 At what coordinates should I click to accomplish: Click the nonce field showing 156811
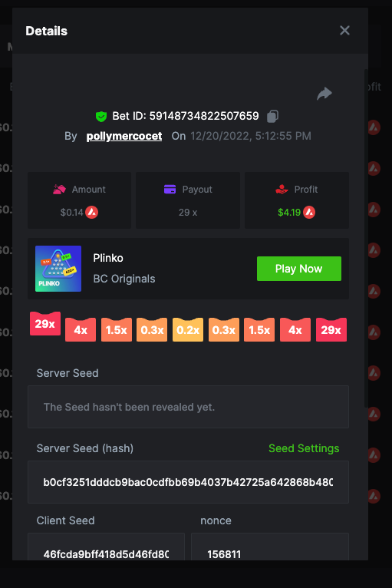pos(270,547)
